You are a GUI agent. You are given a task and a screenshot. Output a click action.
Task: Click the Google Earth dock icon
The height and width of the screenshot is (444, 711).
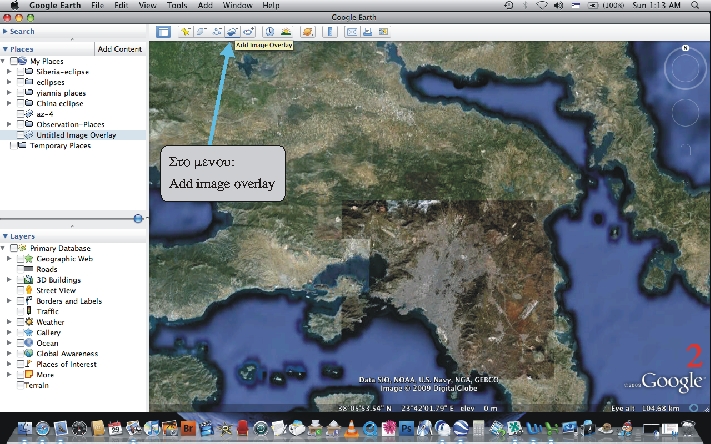(461, 428)
